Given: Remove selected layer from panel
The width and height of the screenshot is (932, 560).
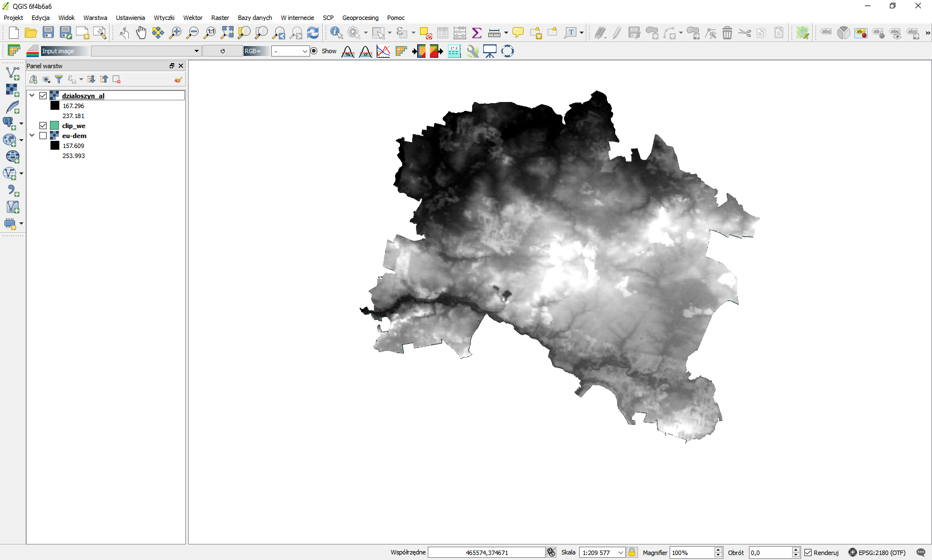Looking at the screenshot, I should tap(116, 79).
